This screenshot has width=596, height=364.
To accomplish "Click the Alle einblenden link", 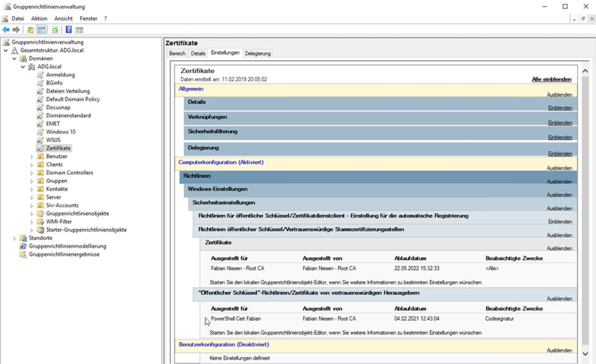I will pos(551,79).
